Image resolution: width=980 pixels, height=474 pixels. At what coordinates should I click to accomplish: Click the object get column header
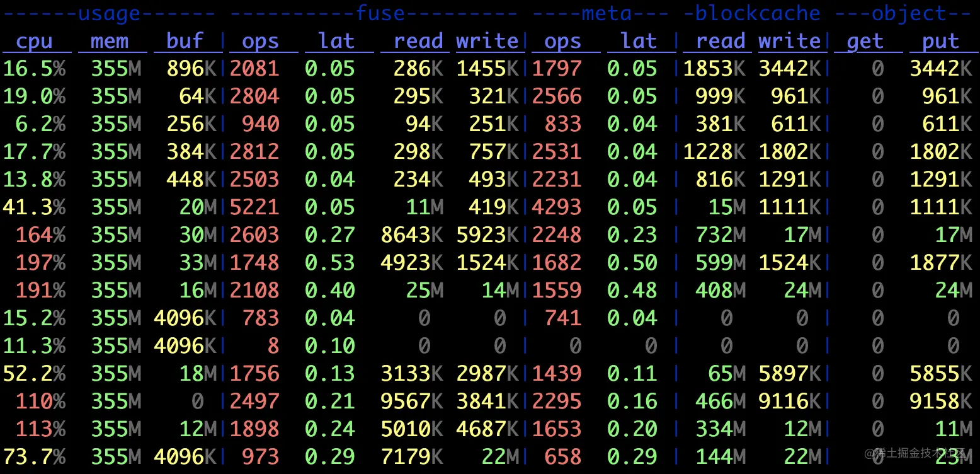[865, 42]
